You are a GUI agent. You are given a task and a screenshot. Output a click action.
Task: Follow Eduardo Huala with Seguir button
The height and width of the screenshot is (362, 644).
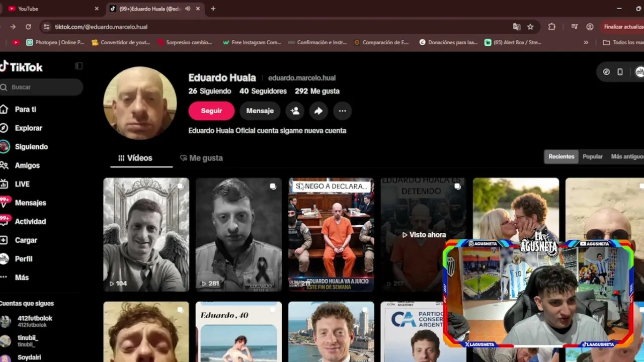211,111
